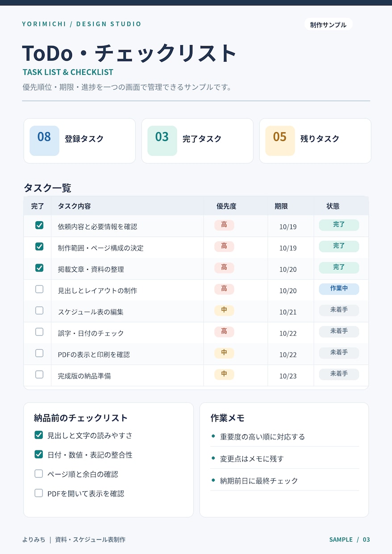Select the 08 登録タスク card

[x=79, y=141]
